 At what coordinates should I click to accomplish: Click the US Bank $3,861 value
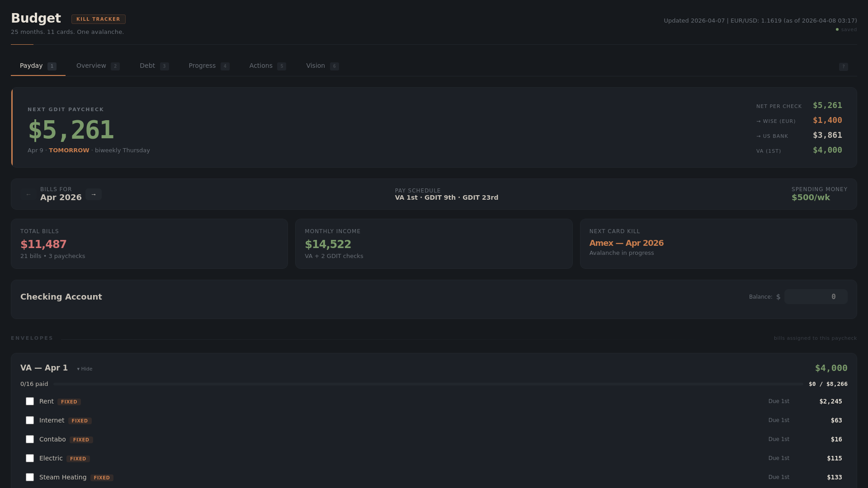point(827,135)
